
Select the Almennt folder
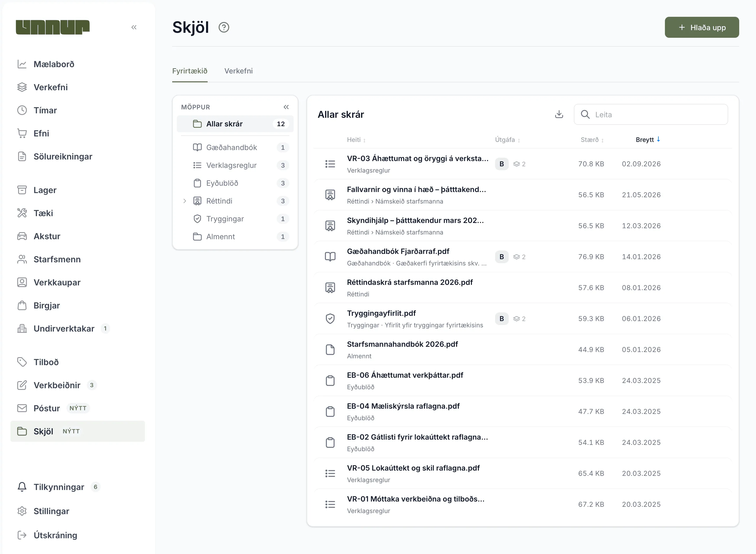pos(235,236)
